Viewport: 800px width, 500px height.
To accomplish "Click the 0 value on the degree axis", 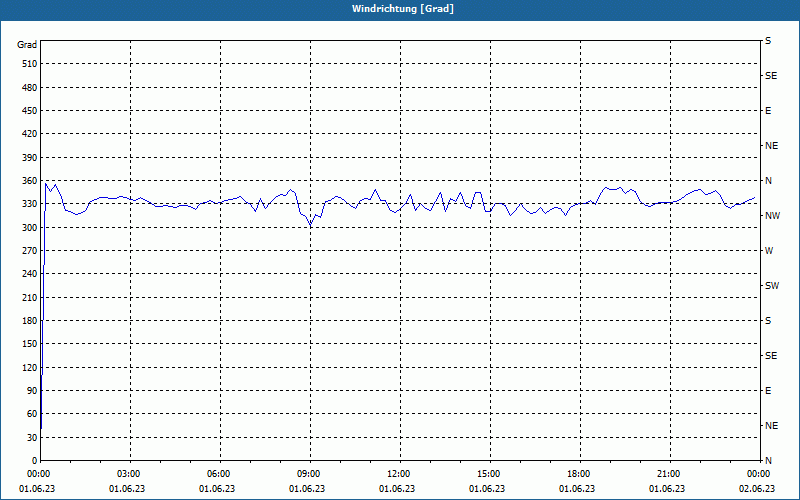I will pyautogui.click(x=35, y=460).
